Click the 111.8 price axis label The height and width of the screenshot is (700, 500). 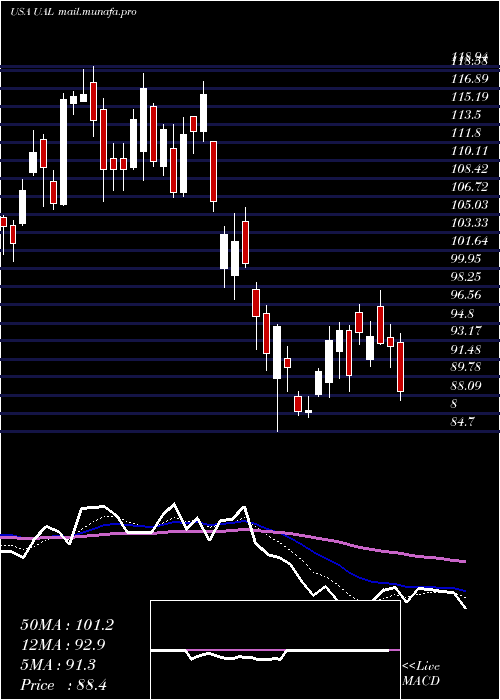click(466, 133)
